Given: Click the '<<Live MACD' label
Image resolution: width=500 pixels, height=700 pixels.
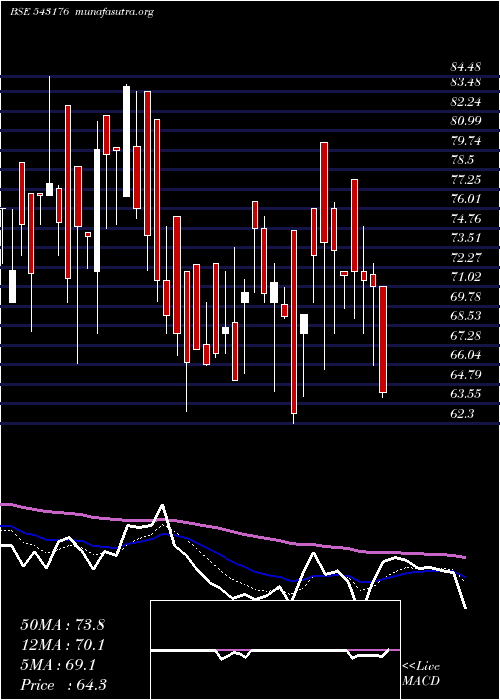Looking at the screenshot, I should (x=421, y=674).
